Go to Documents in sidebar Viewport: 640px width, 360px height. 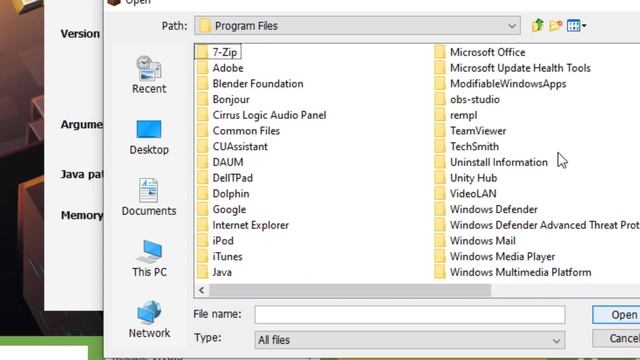[149, 197]
